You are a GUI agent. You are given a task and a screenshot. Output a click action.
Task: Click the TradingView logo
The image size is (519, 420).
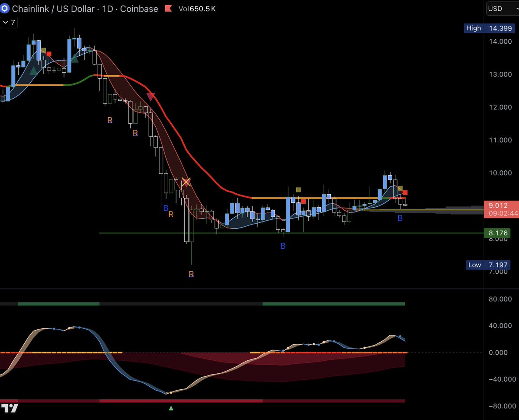coord(10,408)
